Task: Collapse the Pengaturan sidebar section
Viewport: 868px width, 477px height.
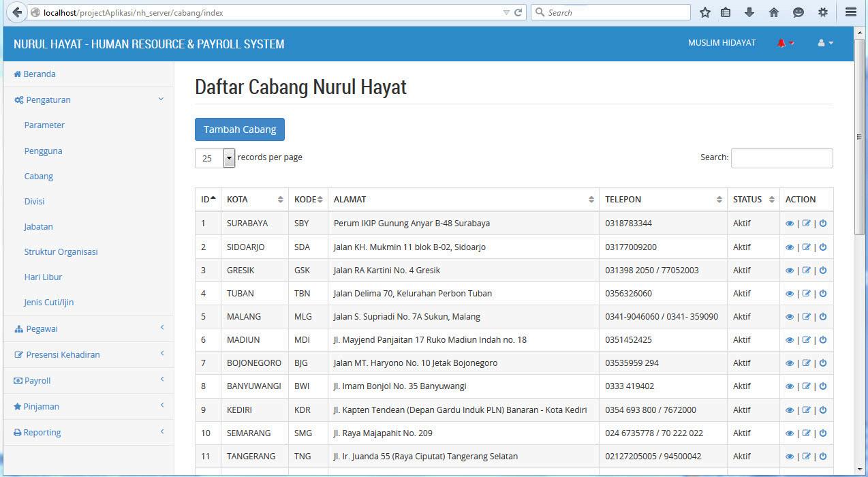Action: (x=89, y=99)
